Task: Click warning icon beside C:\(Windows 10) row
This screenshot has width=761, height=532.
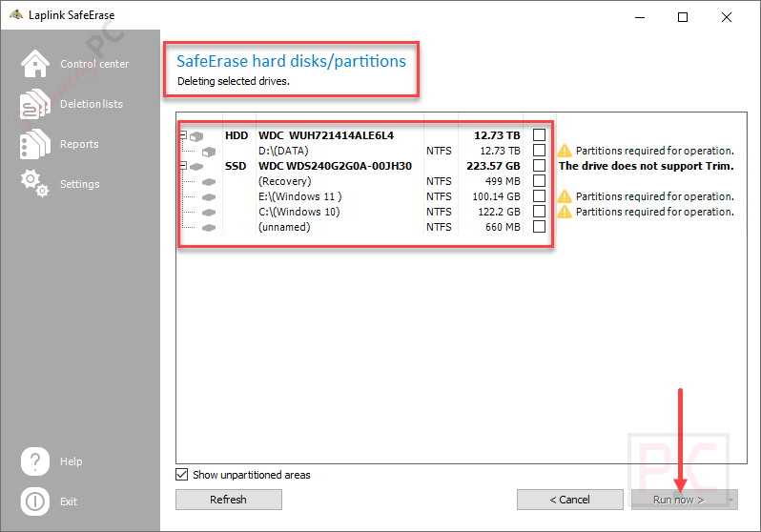Action: pos(565,212)
